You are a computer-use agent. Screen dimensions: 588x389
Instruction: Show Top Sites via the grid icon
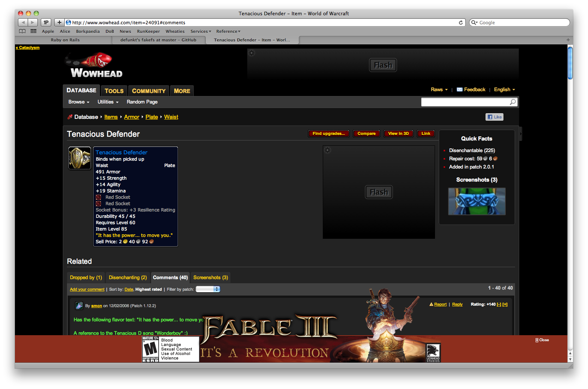[34, 31]
